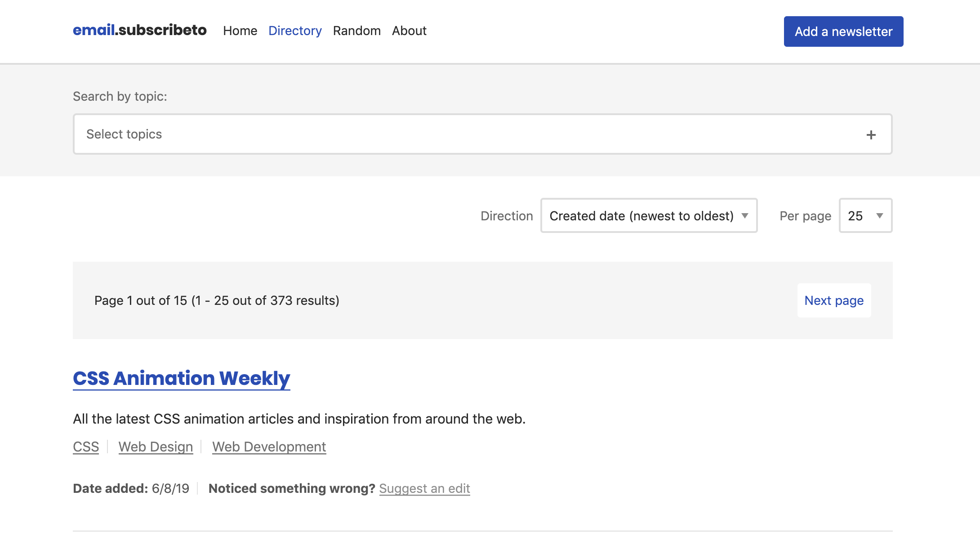Click the plus icon in topic selector
Viewport: 980px width, 554px height.
871,134
